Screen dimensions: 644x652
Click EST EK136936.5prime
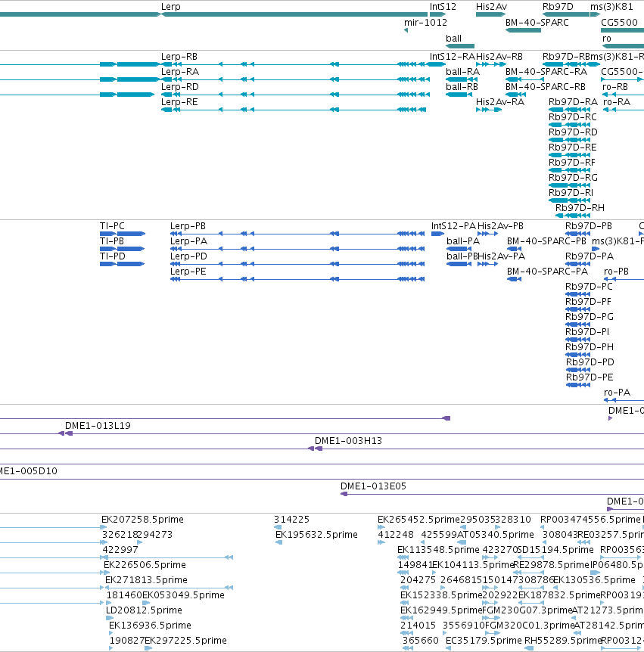(150, 626)
